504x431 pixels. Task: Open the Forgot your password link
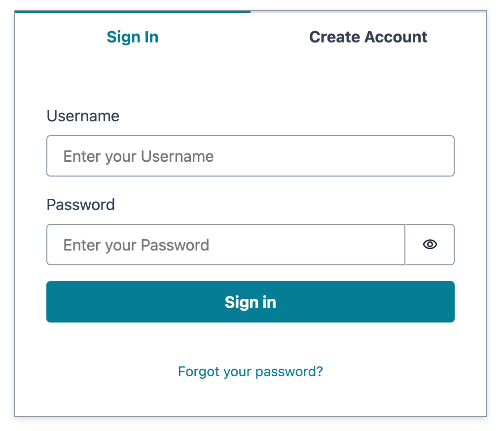pos(251,371)
